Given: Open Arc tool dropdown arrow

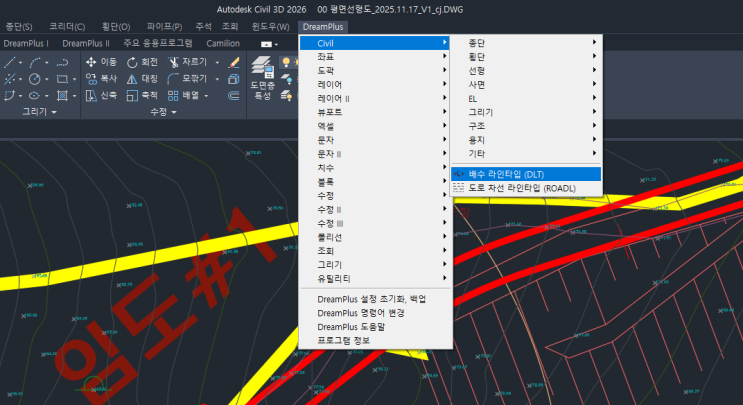Looking at the screenshot, I should tap(46, 63).
